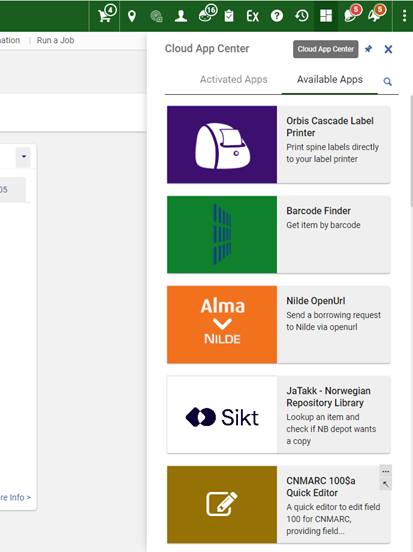Click Orbis Cascade Label Printer title

point(330,127)
